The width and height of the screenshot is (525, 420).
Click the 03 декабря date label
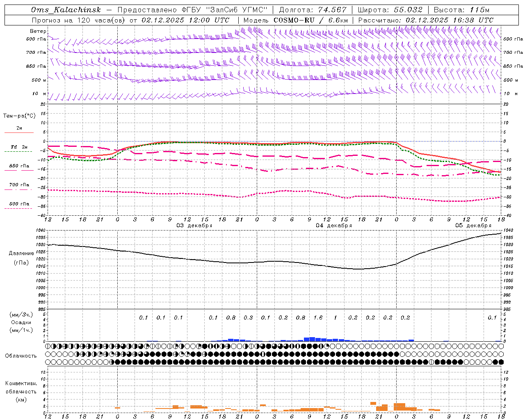point(194,226)
